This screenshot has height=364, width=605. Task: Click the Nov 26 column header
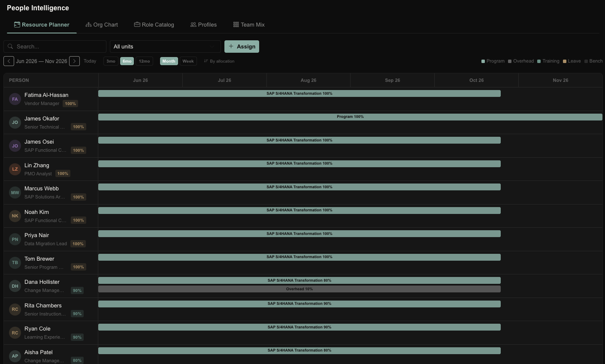pyautogui.click(x=560, y=80)
